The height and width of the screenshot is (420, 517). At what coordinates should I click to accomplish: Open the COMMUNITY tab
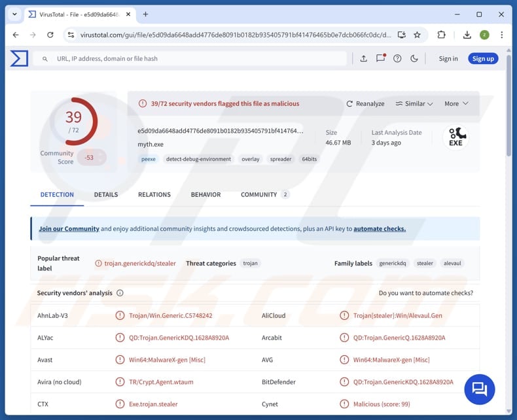(264, 194)
